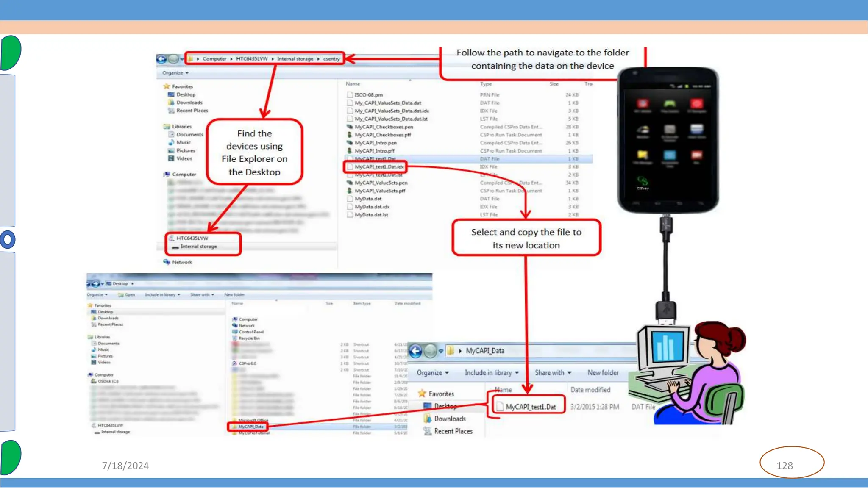Click the Favorites star icon in the top explorer

[167, 86]
